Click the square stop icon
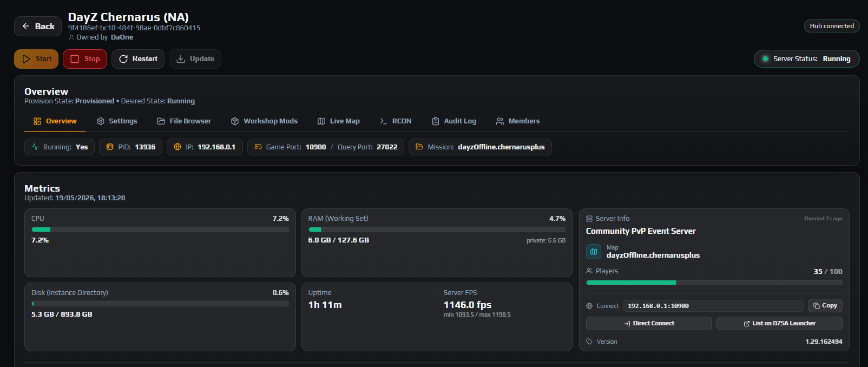Screen dimensions: 868x367 [75, 59]
